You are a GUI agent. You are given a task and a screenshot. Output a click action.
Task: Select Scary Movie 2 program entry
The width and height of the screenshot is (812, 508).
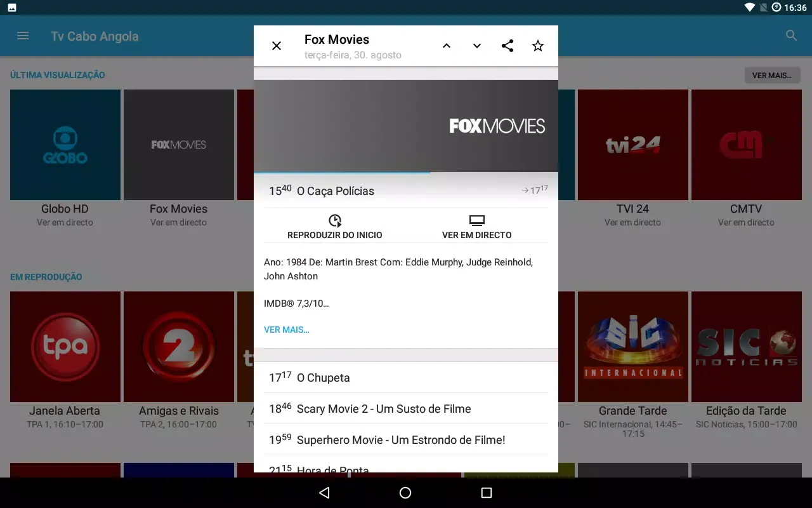click(x=406, y=408)
